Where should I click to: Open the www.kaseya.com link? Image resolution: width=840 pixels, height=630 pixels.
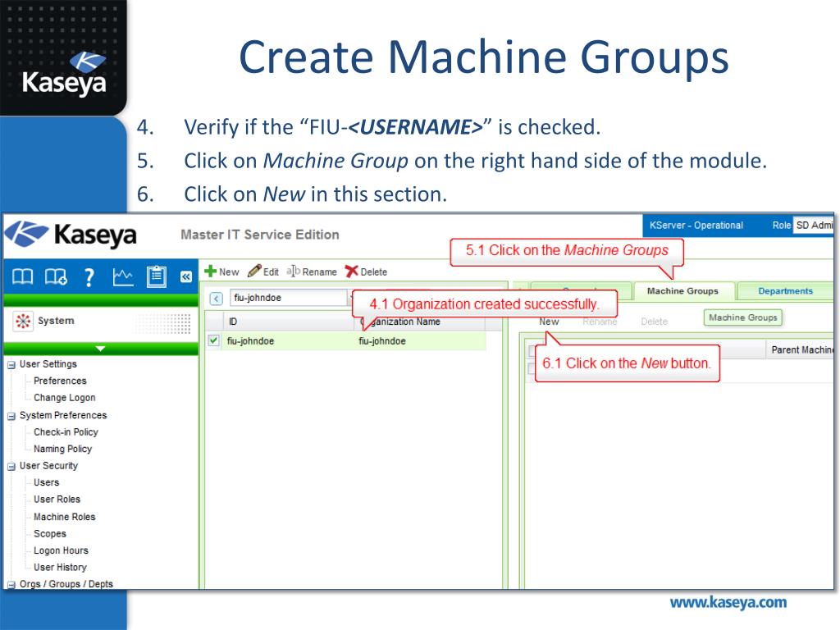(728, 603)
